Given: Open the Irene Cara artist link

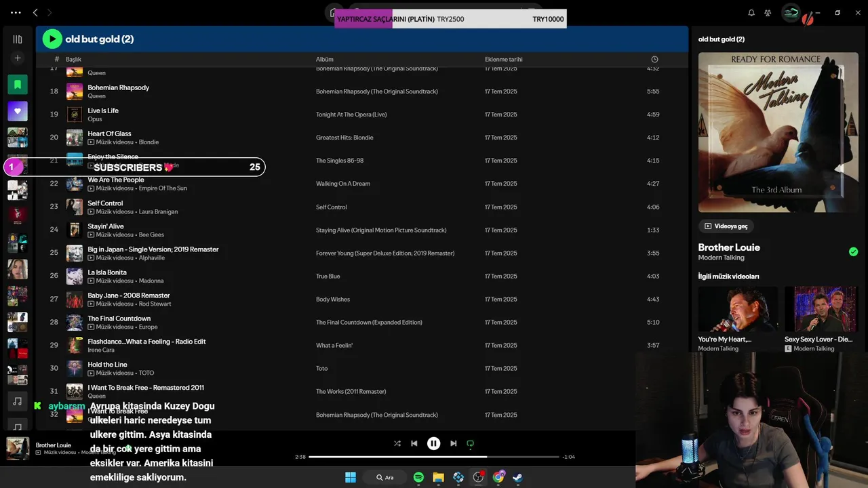Looking at the screenshot, I should click(101, 350).
